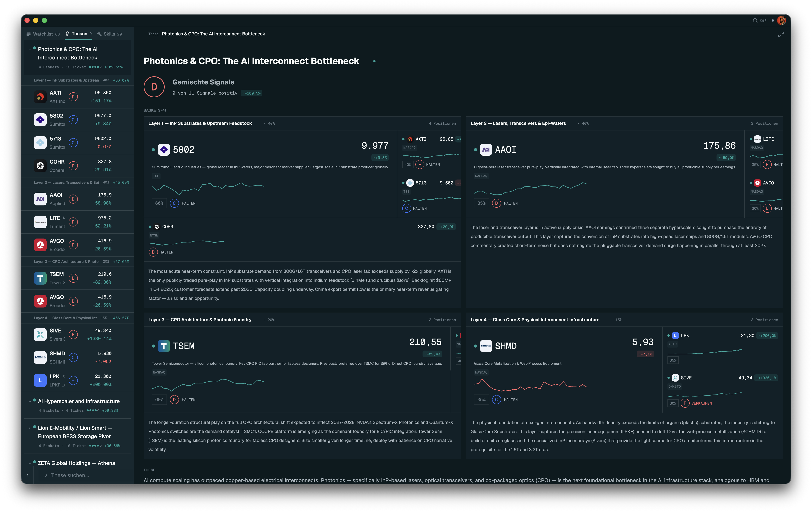812x512 pixels.
Task: Click the 60% weight box in TSEM card
Action: point(159,400)
